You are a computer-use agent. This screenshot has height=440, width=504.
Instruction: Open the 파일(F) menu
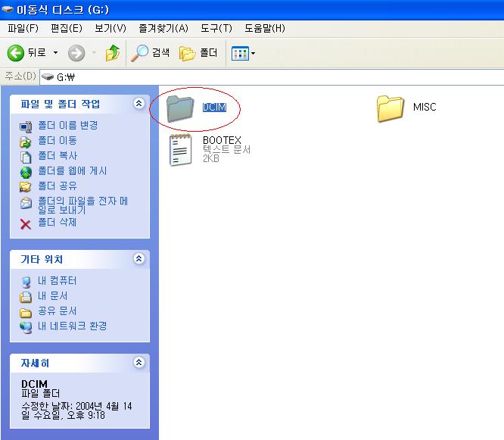coord(23,28)
